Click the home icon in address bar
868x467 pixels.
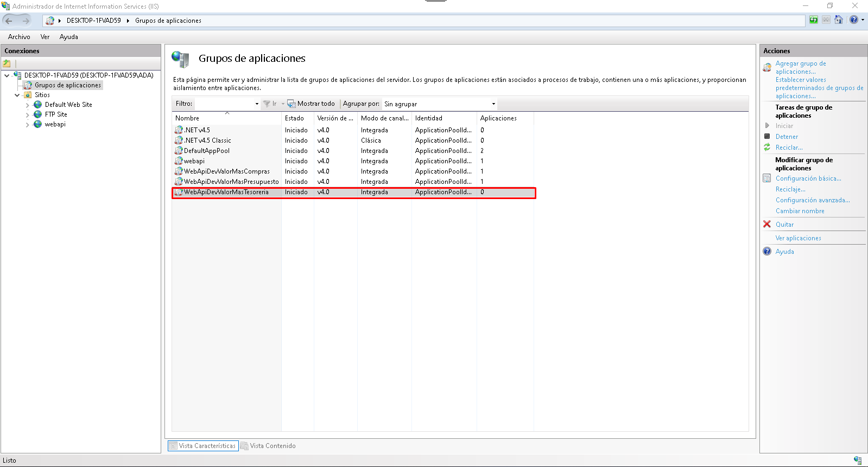(839, 20)
